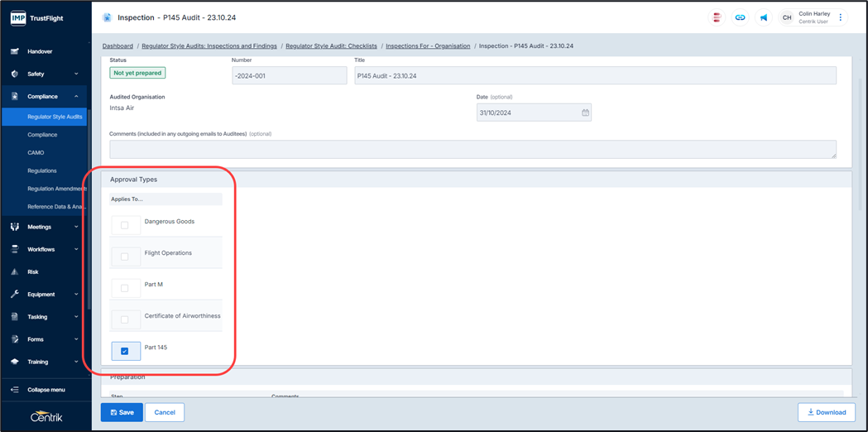
Task: Click the calendar icon in Date field
Action: click(585, 113)
